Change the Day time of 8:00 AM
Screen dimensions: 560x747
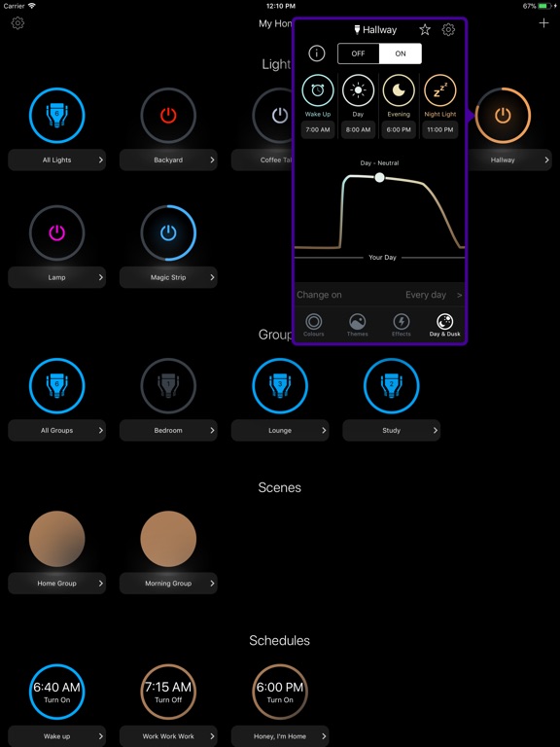(x=358, y=129)
